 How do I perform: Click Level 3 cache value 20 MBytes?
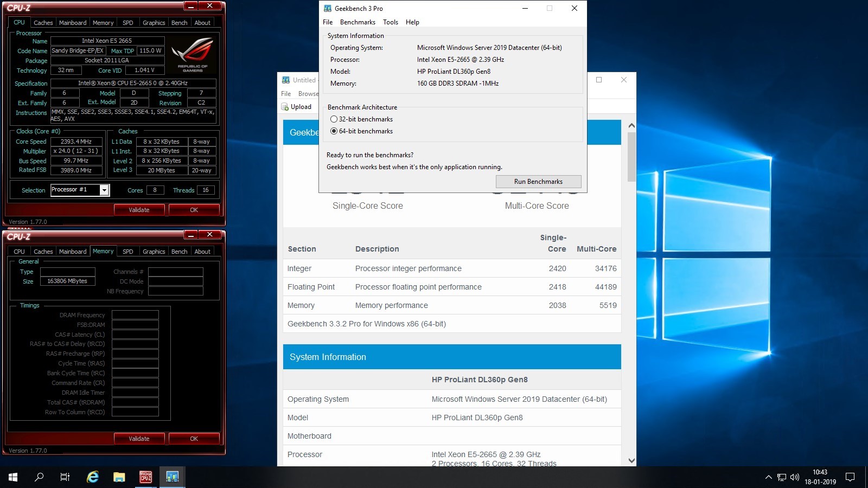click(x=161, y=170)
